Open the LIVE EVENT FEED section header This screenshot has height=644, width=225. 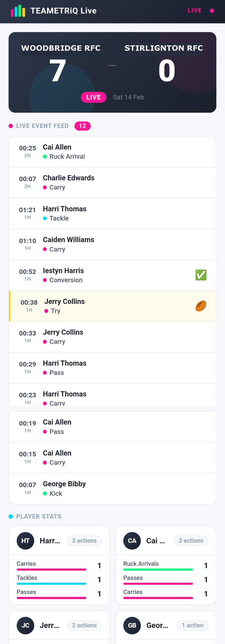pos(42,126)
